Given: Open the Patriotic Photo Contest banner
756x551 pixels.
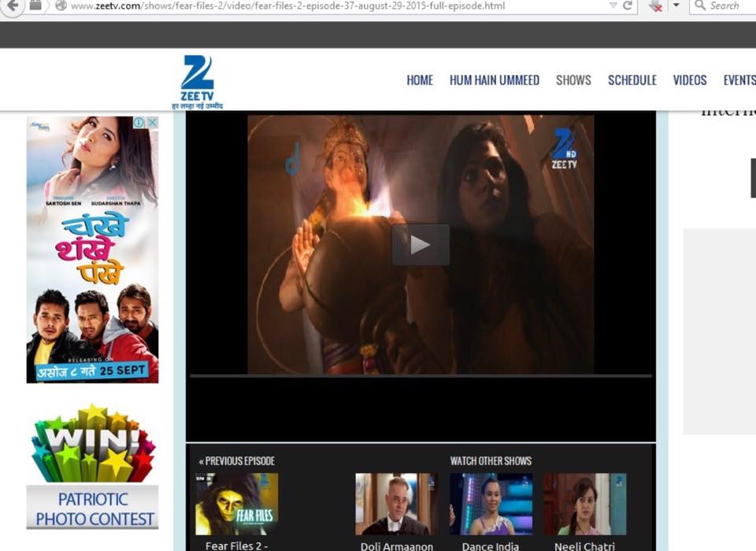Looking at the screenshot, I should pos(92,508).
